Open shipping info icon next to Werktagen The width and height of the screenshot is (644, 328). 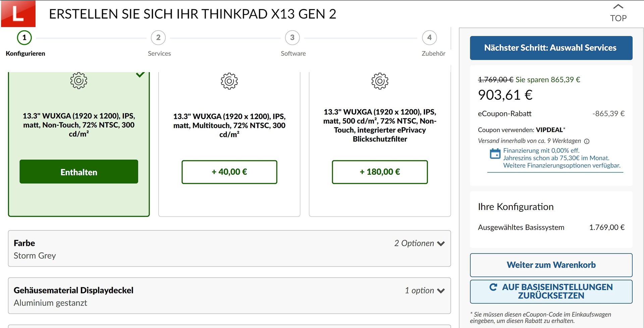tap(587, 141)
